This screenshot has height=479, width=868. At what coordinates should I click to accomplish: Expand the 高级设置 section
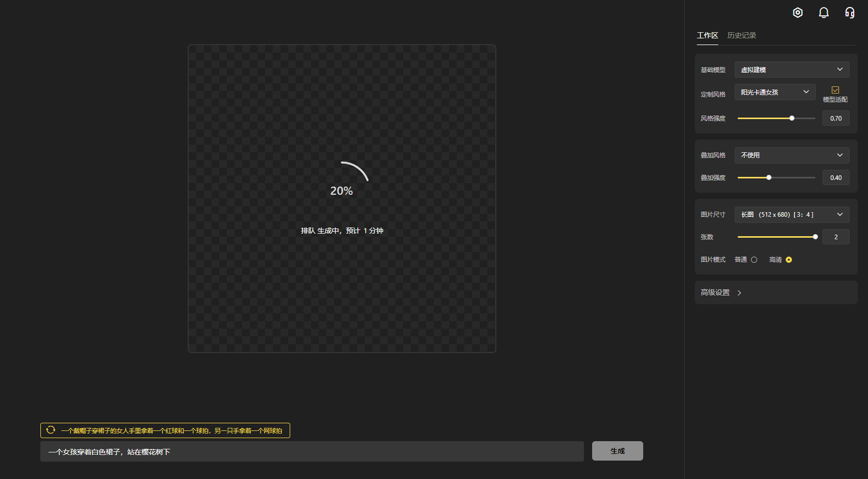click(x=721, y=292)
